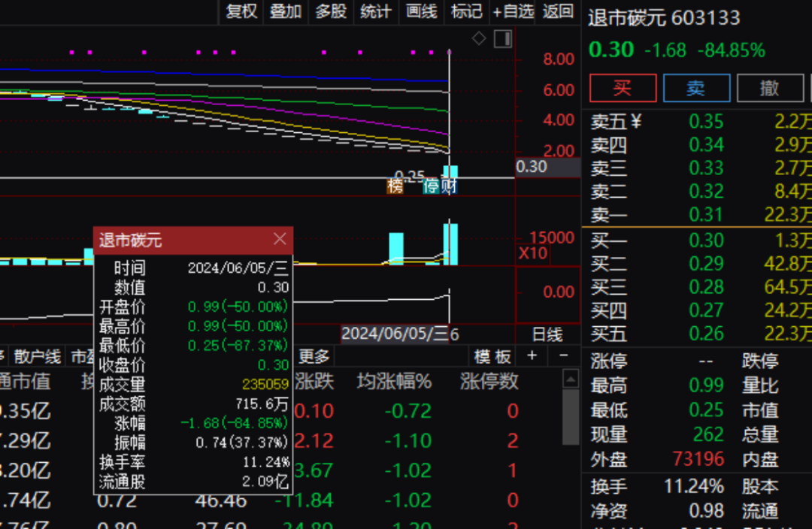Click the red 买 buy button
This screenshot has height=529, width=812.
click(x=623, y=88)
